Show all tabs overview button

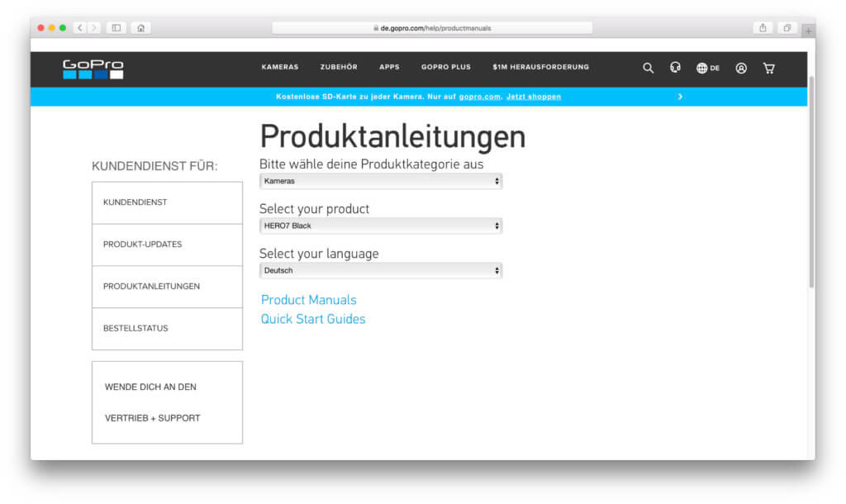coord(787,27)
